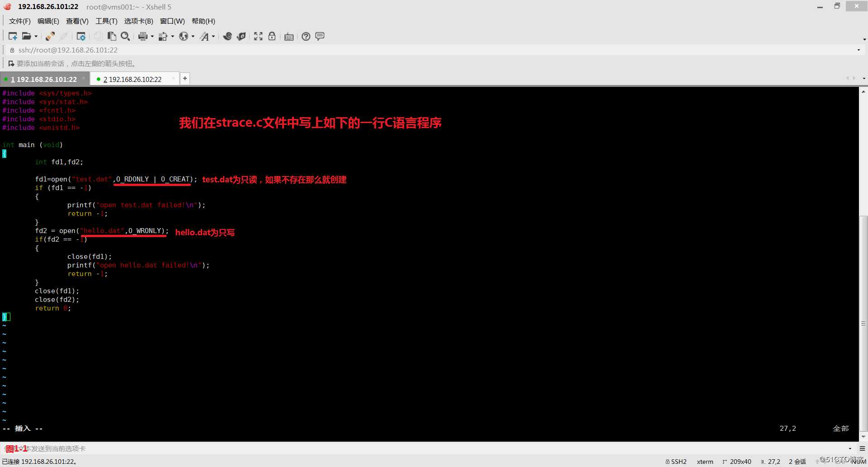Screen dimensions: 868x467
Task: Click the grayed Copy icon
Action: [98, 36]
